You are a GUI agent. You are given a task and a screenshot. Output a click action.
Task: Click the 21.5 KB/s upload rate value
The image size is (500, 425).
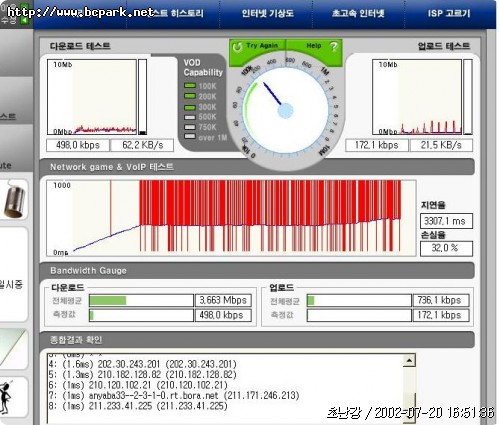[x=441, y=145]
